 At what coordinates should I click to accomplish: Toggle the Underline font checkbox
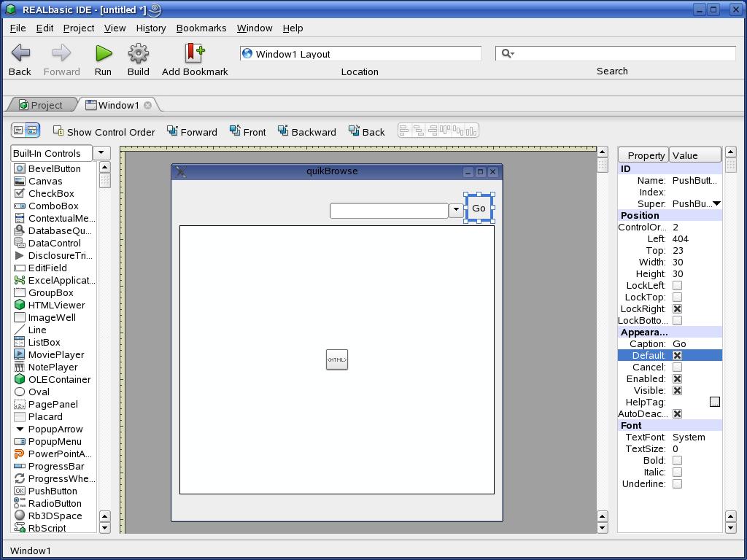click(677, 484)
